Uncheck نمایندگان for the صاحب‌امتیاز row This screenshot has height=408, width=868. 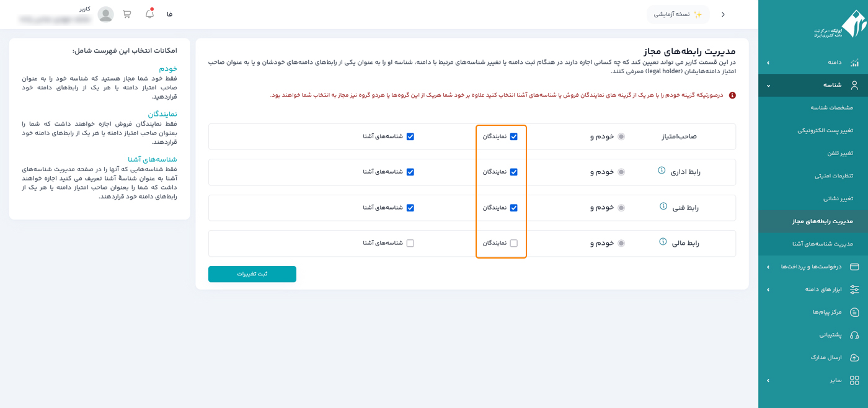tap(513, 136)
